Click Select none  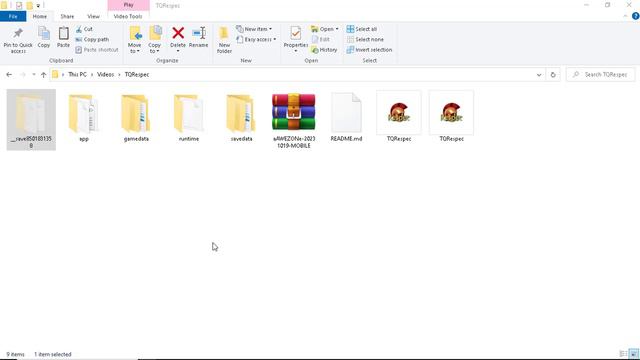point(365,40)
